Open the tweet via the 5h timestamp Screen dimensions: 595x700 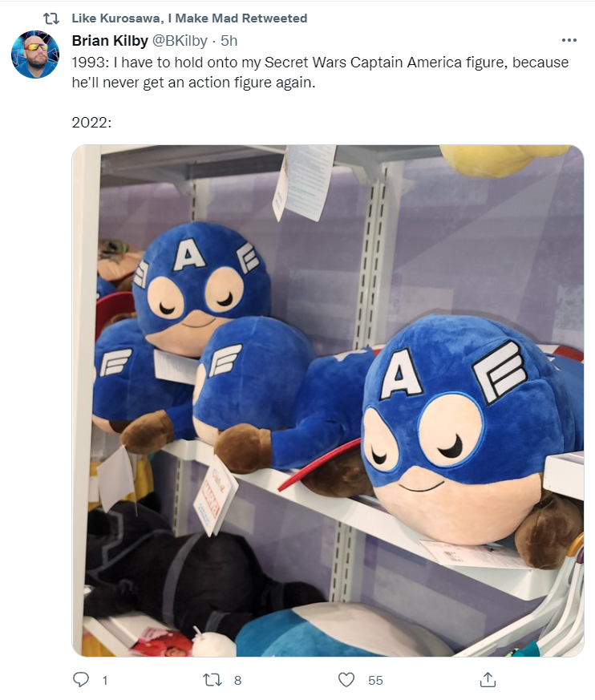229,41
